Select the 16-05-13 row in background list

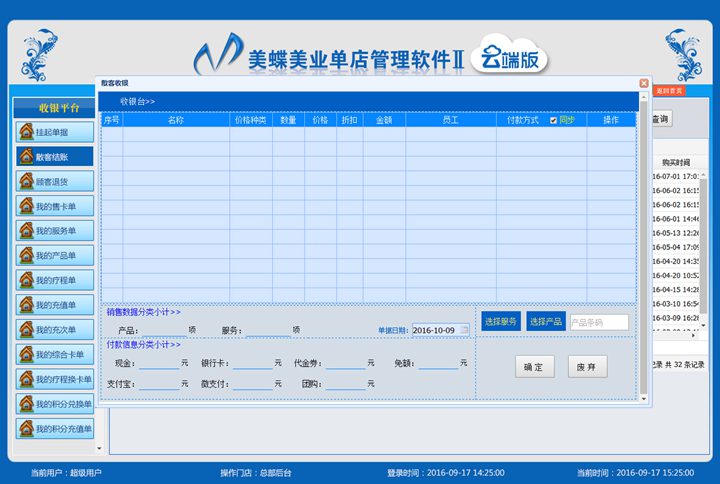[x=675, y=233]
